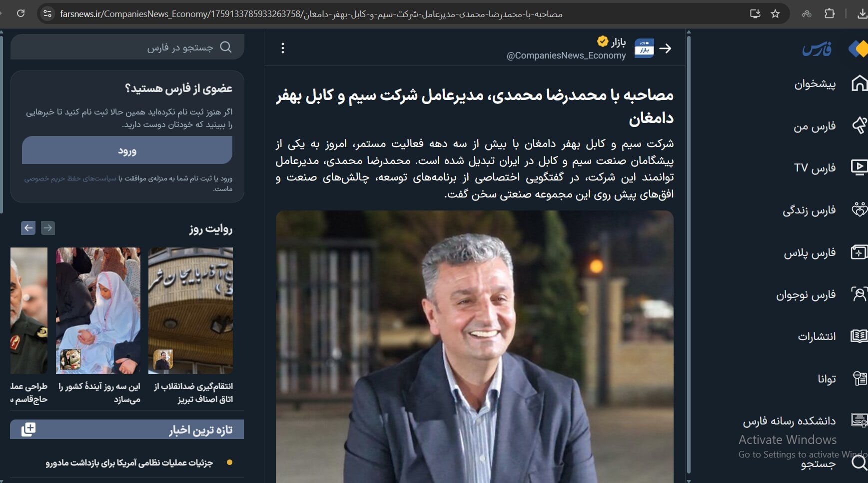Screen dimensions: 868x483
Task: Open browser extensions puzzle icon
Action: pyautogui.click(x=830, y=14)
